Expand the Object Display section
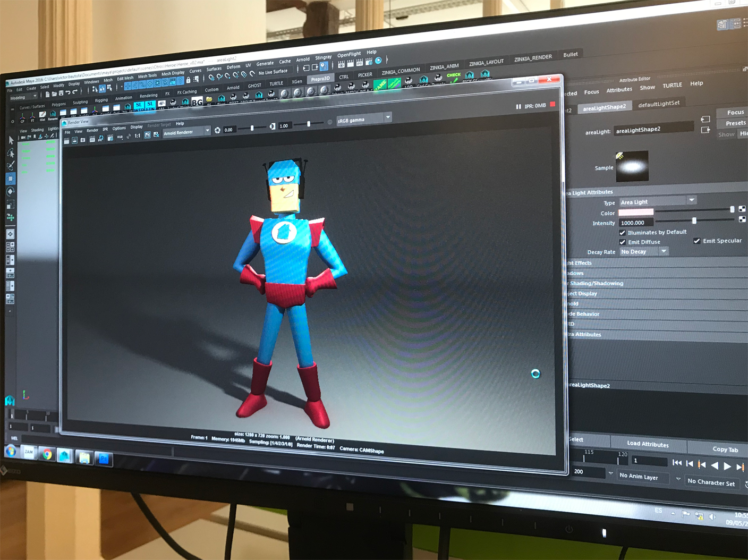 click(657, 293)
